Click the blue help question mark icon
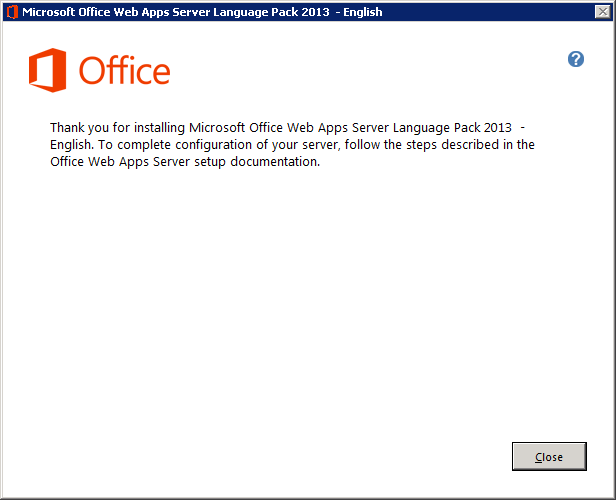Image resolution: width=616 pixels, height=500 pixels. [576, 59]
